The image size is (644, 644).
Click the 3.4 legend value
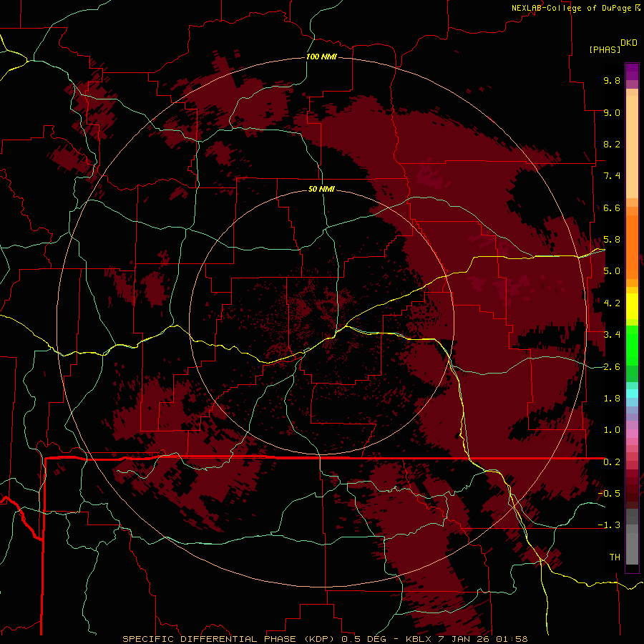(612, 335)
